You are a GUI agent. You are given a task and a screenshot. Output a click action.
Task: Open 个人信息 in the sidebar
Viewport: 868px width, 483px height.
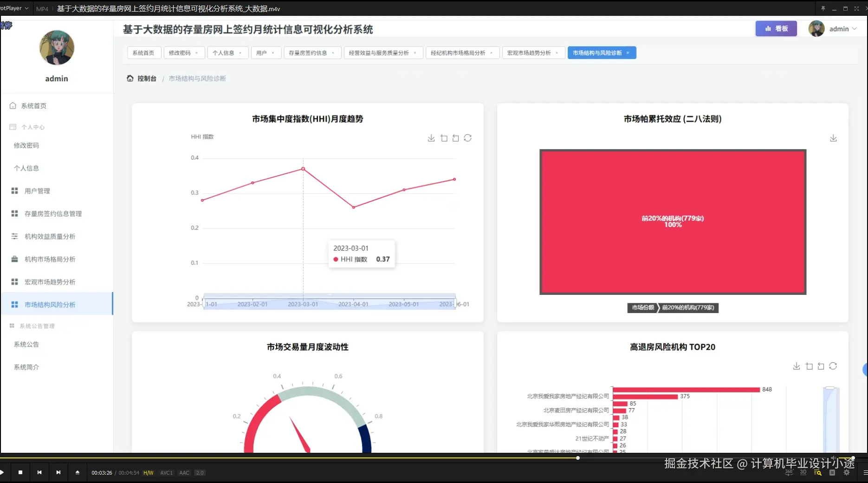57,168
